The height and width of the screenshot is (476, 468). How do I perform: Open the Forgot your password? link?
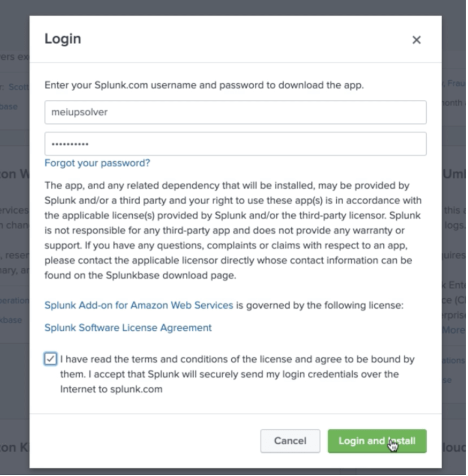(97, 163)
